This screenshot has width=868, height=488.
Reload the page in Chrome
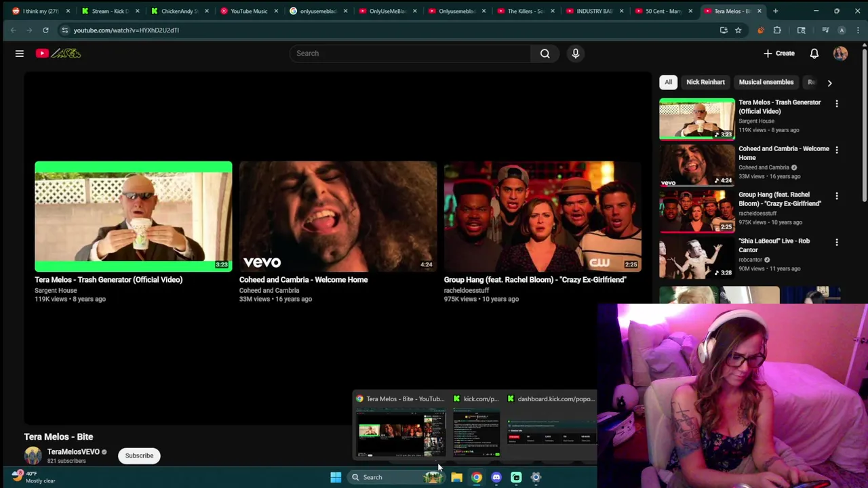click(x=45, y=30)
